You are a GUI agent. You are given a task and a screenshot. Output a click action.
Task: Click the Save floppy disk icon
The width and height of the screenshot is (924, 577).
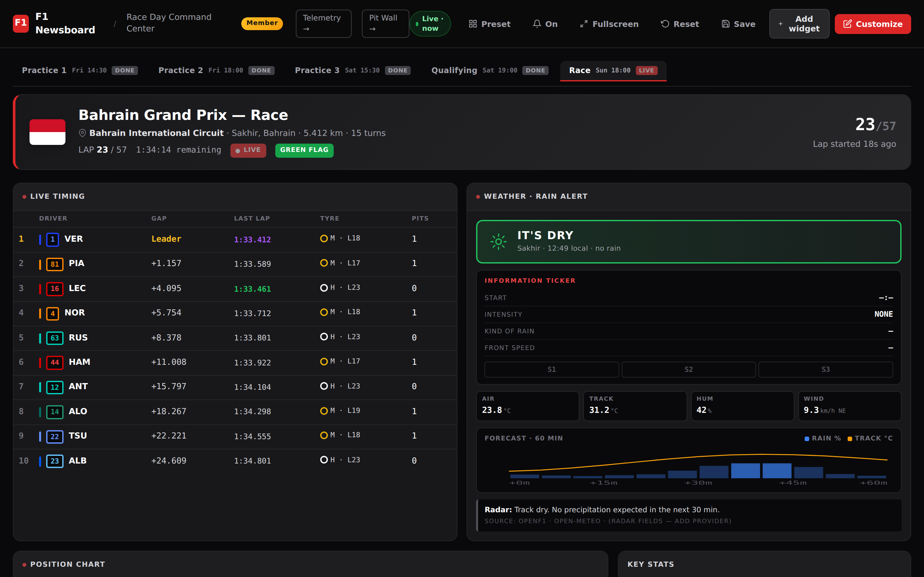[x=725, y=24]
